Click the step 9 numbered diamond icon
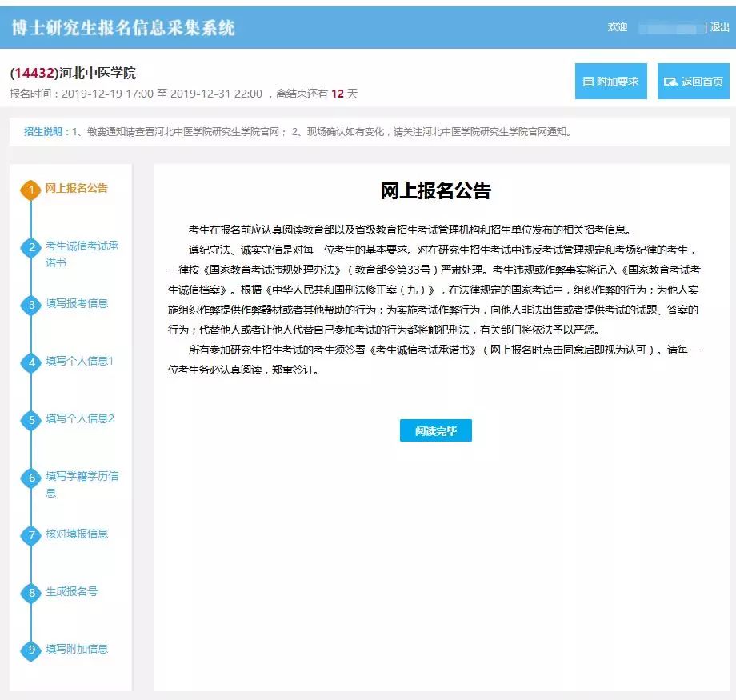This screenshot has width=736, height=700. coord(31,650)
